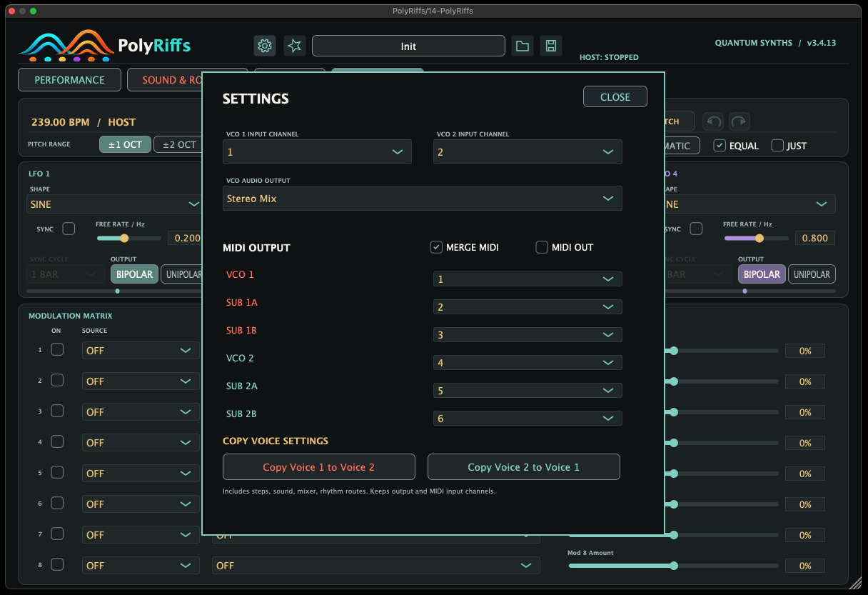This screenshot has width=868, height=595.
Task: Click the PolyRiffs logo
Action: (105, 46)
